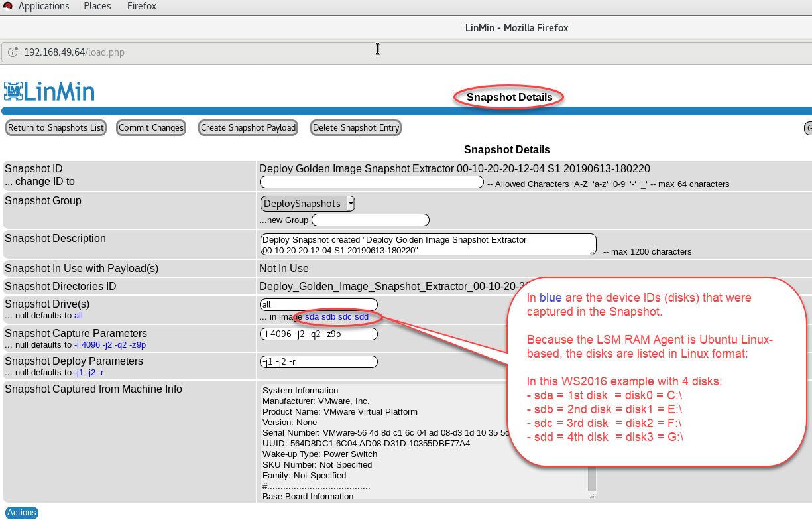Click the Snapshot Deploy Parameters field

coord(319,361)
